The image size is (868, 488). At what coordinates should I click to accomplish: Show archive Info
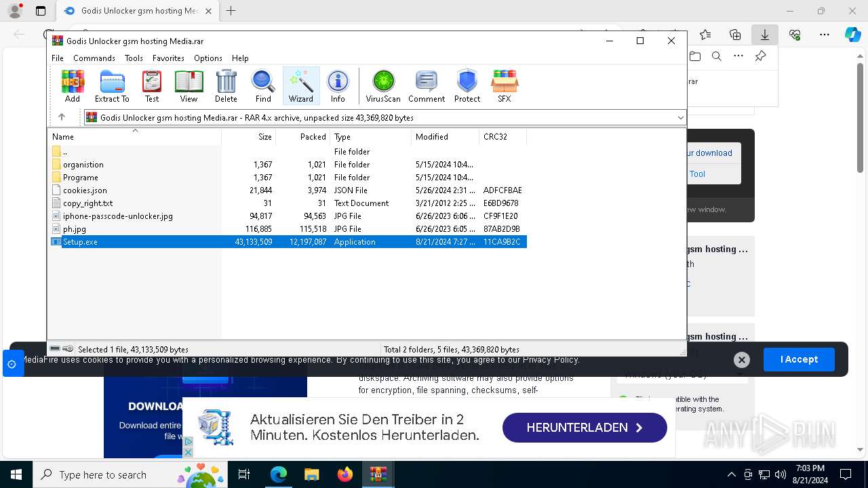click(x=338, y=86)
